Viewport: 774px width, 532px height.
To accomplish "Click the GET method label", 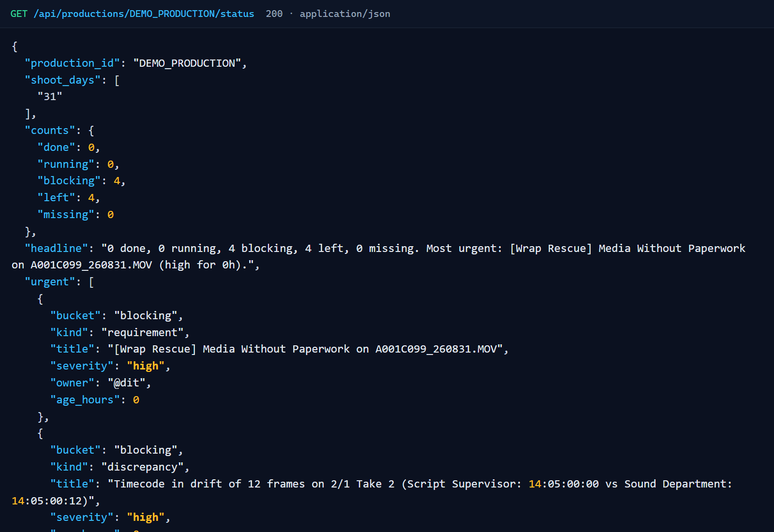I will (19, 14).
